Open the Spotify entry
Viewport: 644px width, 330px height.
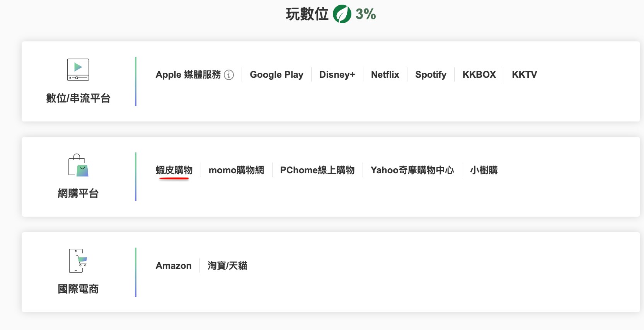tap(431, 75)
